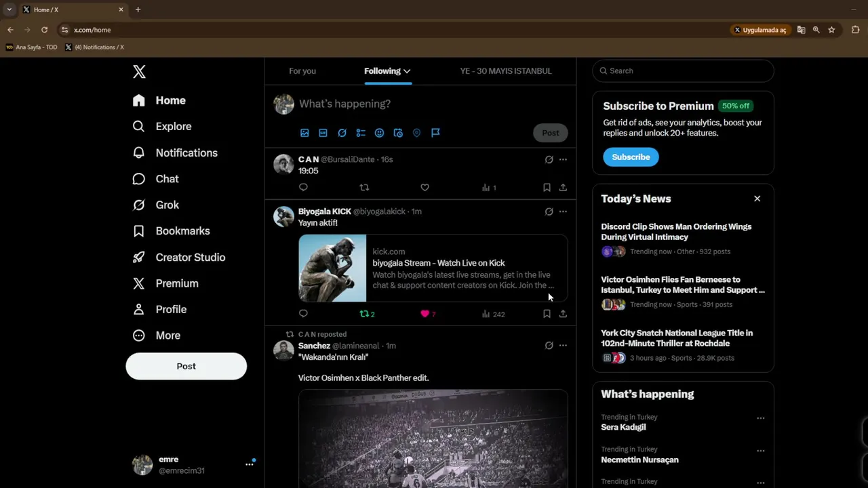View Biyogala KICK post's 242 views
The height and width of the screenshot is (488, 868).
(493, 314)
